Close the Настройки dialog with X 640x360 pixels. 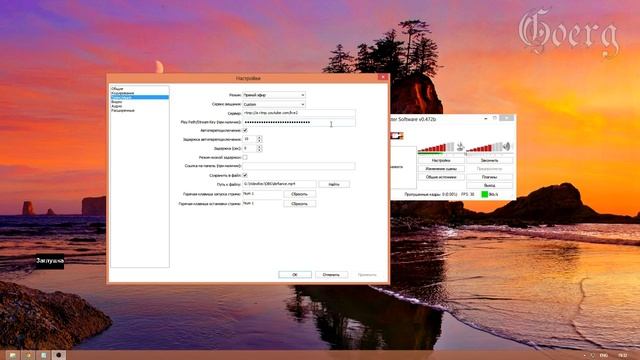click(383, 77)
